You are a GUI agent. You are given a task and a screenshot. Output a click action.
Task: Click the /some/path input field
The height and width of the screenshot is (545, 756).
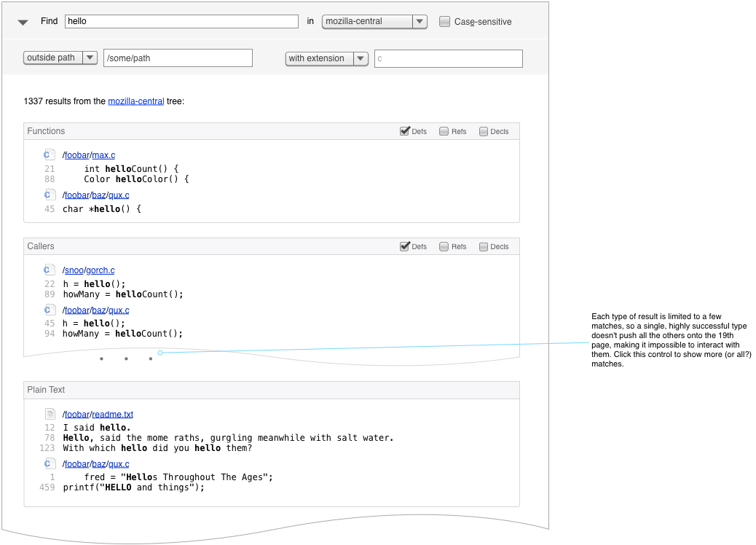coord(178,58)
